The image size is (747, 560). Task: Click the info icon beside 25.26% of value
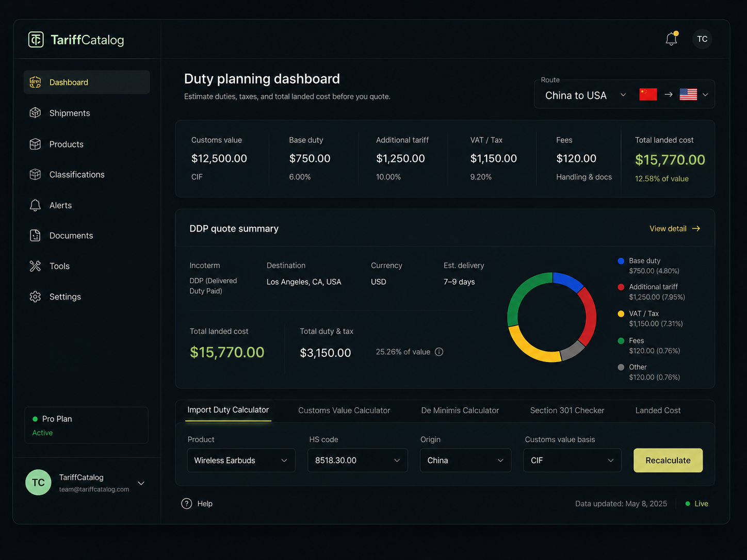[439, 352]
